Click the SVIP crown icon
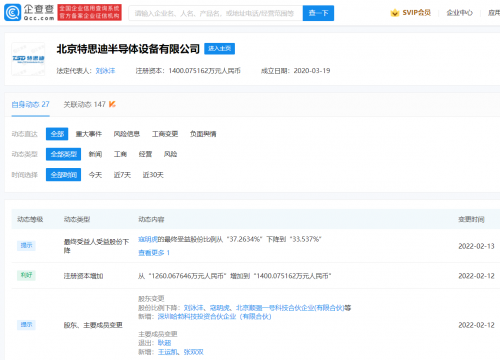500x360 pixels. point(395,13)
